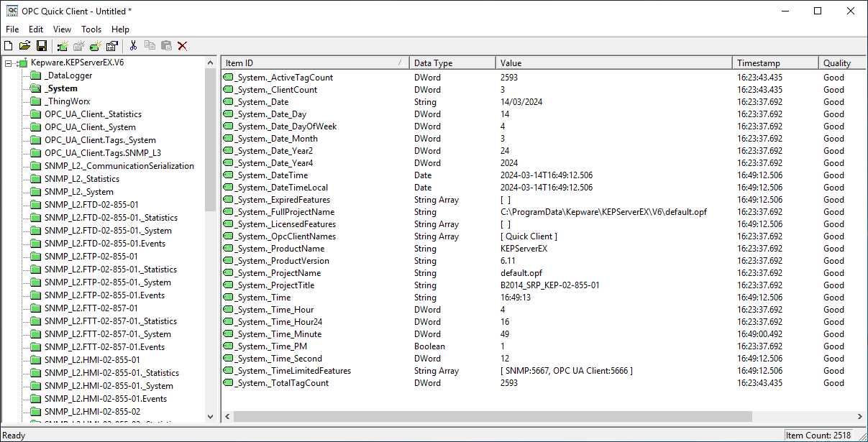Screen dimensions: 868x442
Task: Open the Edit menu
Action: coord(35,29)
